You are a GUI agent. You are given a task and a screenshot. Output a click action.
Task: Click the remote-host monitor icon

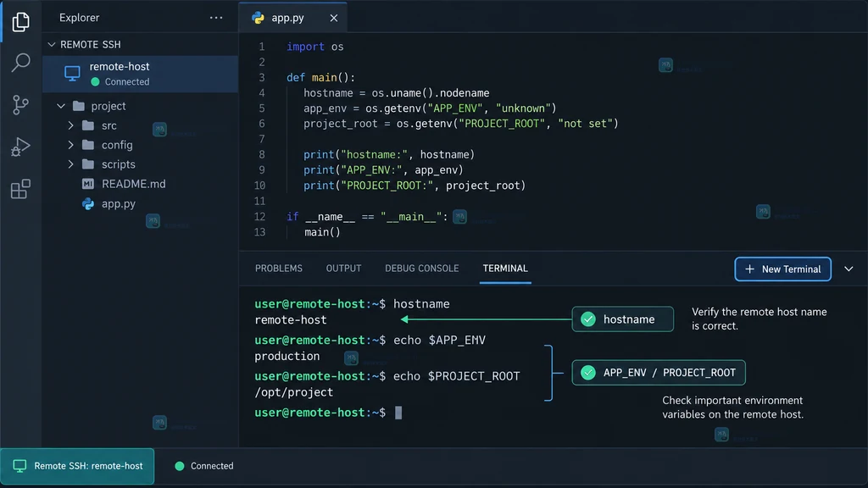72,74
